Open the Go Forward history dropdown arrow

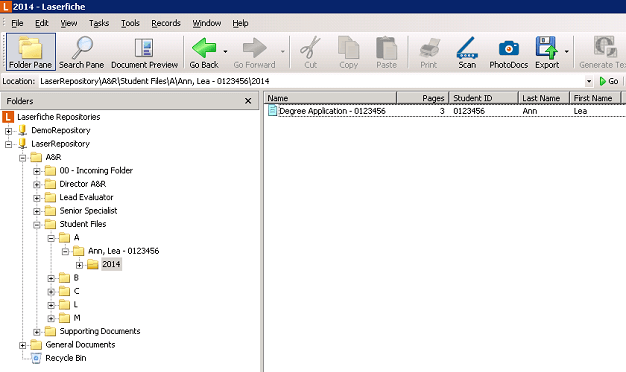(x=283, y=51)
